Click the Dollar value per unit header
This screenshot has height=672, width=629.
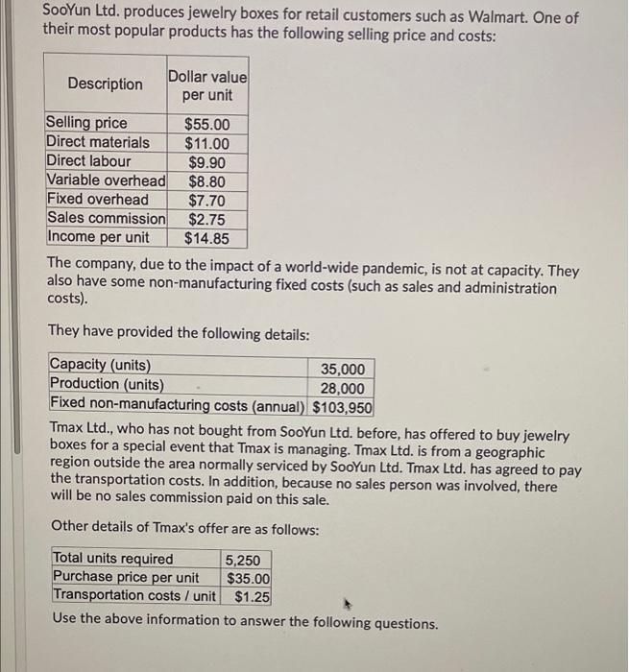click(207, 85)
